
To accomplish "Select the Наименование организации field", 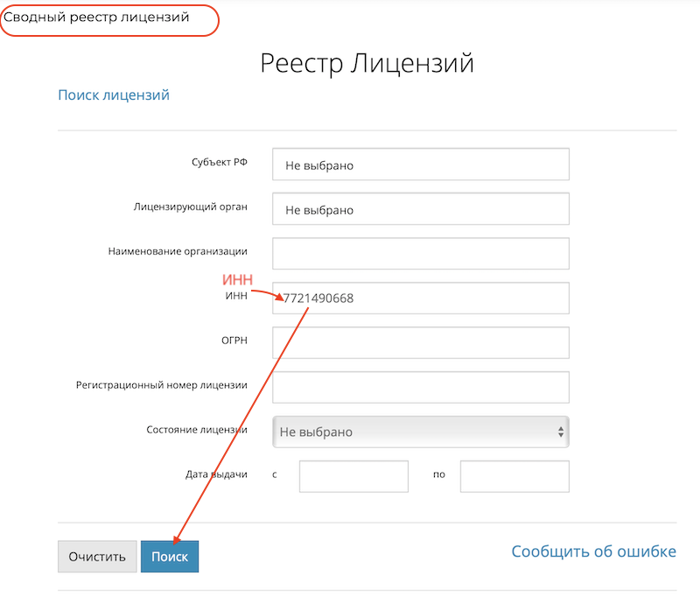I will pos(420,253).
